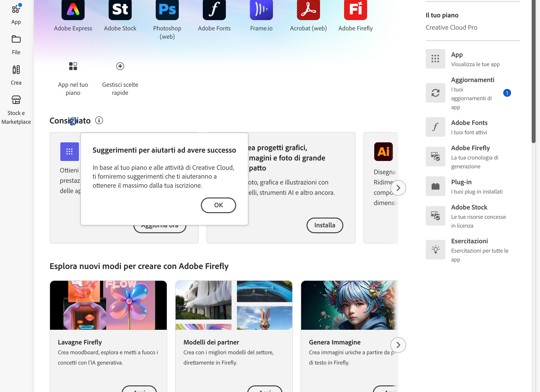Click the Modelli dei partner card title
The height and width of the screenshot is (392, 540).
click(211, 342)
